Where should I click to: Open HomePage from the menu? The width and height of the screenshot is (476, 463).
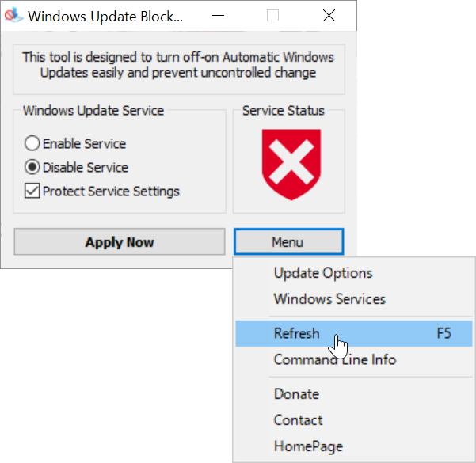pyautogui.click(x=308, y=446)
